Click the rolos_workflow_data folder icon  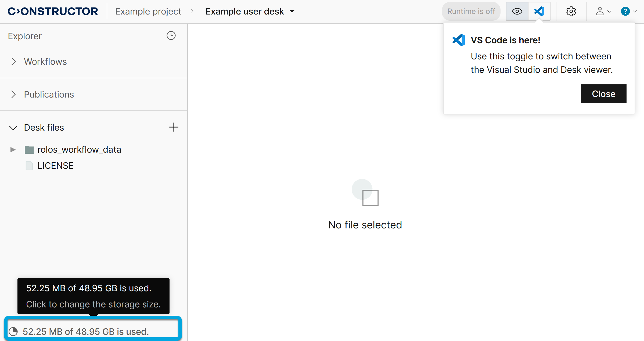point(29,149)
